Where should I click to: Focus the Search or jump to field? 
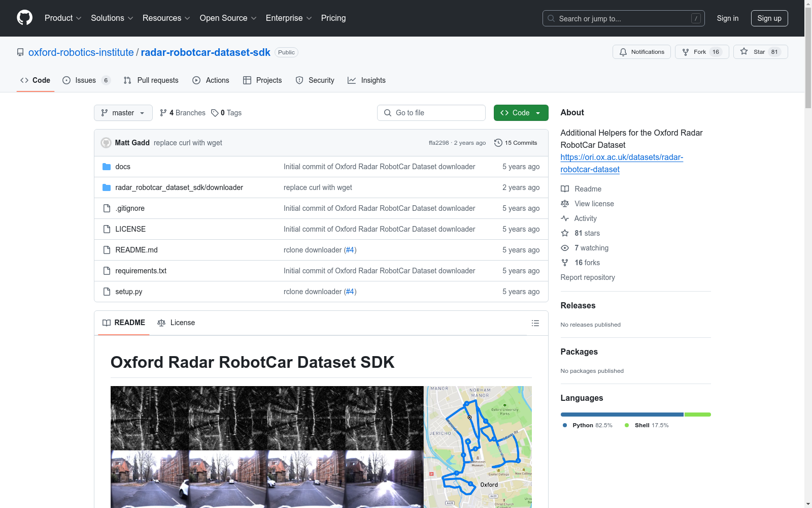click(x=624, y=18)
